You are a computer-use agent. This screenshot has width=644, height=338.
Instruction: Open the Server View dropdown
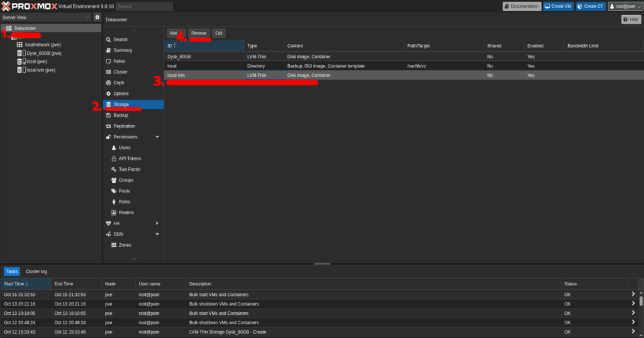tap(87, 17)
